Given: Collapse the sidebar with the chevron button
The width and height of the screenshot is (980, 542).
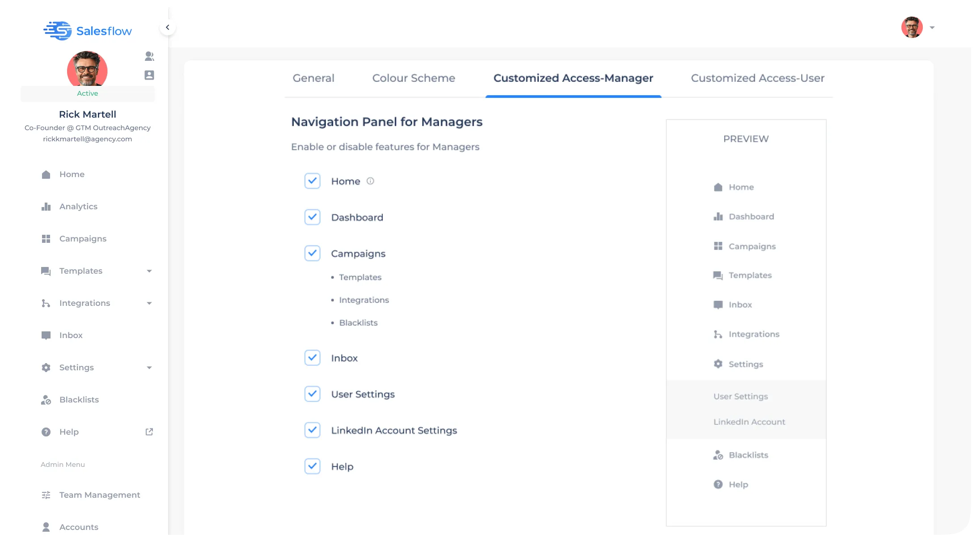Looking at the screenshot, I should pos(168,27).
